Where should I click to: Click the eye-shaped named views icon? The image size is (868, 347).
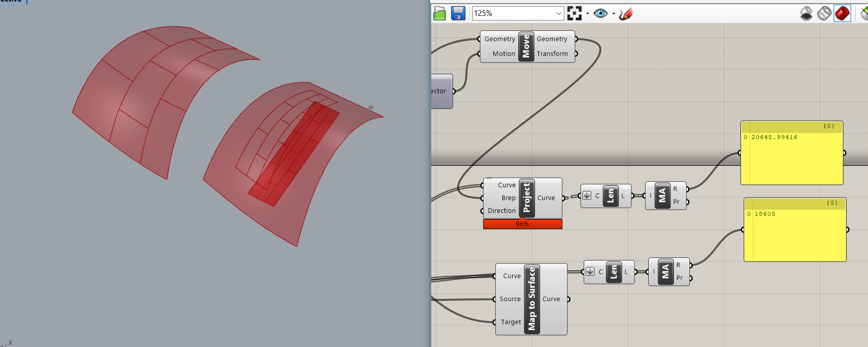[600, 13]
